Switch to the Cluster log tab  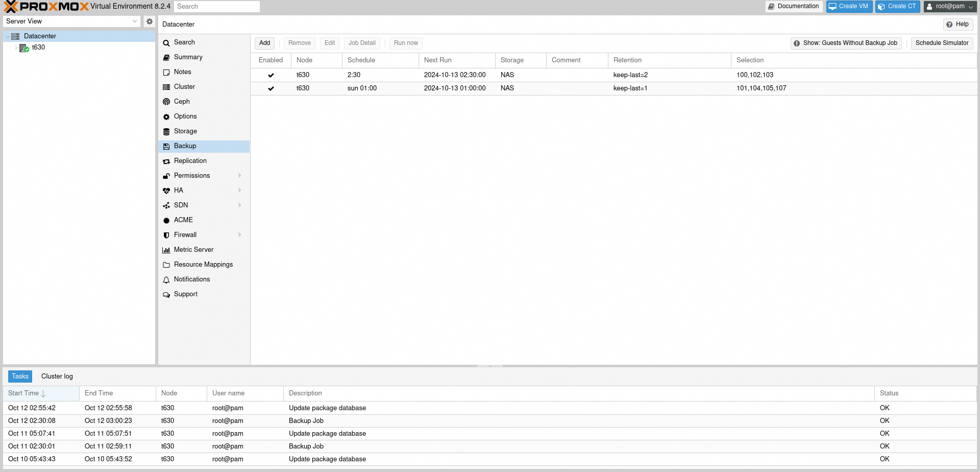tap(57, 376)
